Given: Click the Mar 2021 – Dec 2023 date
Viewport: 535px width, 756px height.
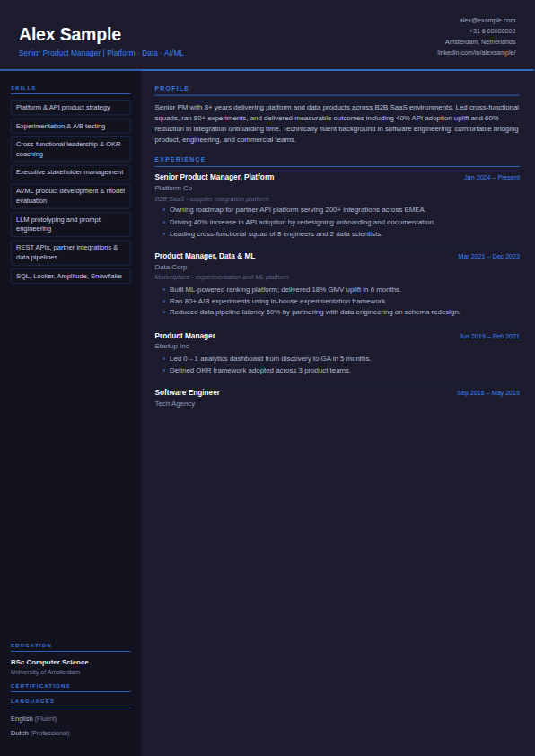Looking at the screenshot, I should 488,257.
